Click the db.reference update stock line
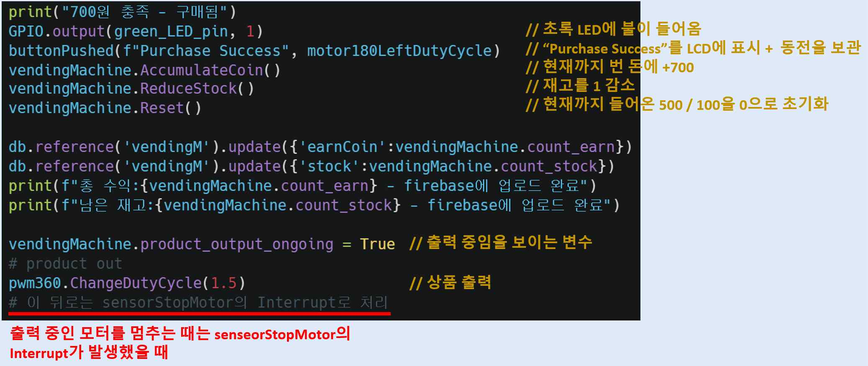868x366 pixels. (311, 166)
